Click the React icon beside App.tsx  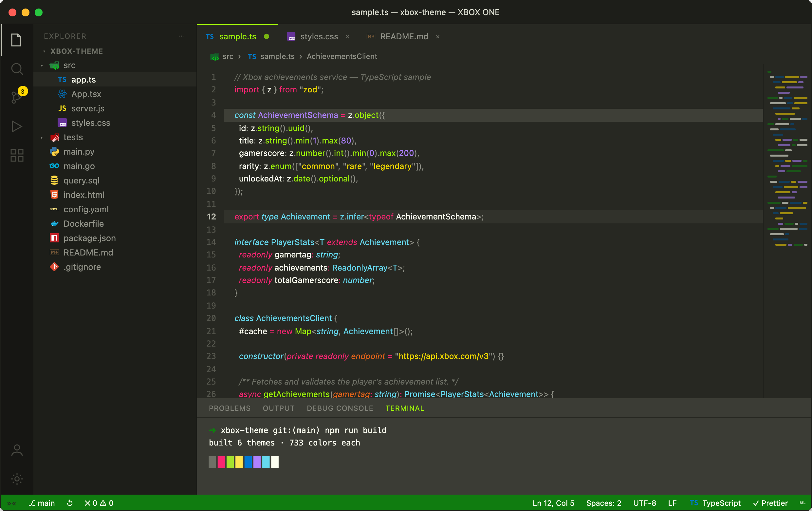62,94
